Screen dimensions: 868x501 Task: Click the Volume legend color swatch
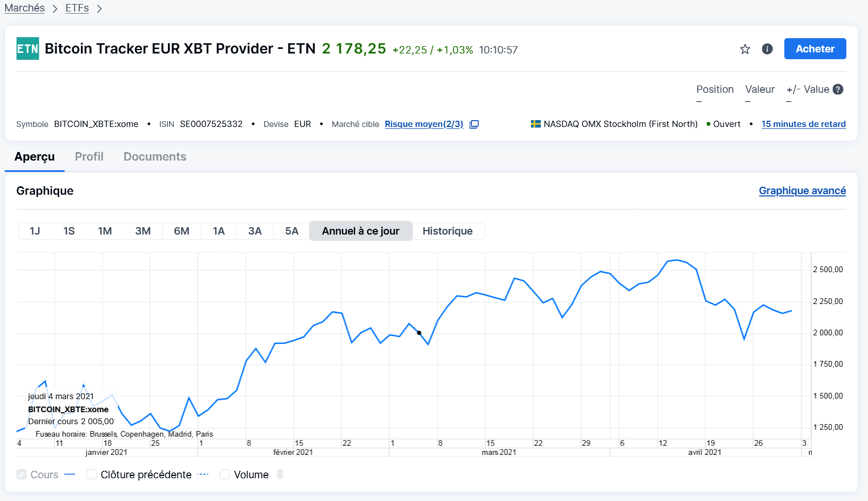[280, 474]
